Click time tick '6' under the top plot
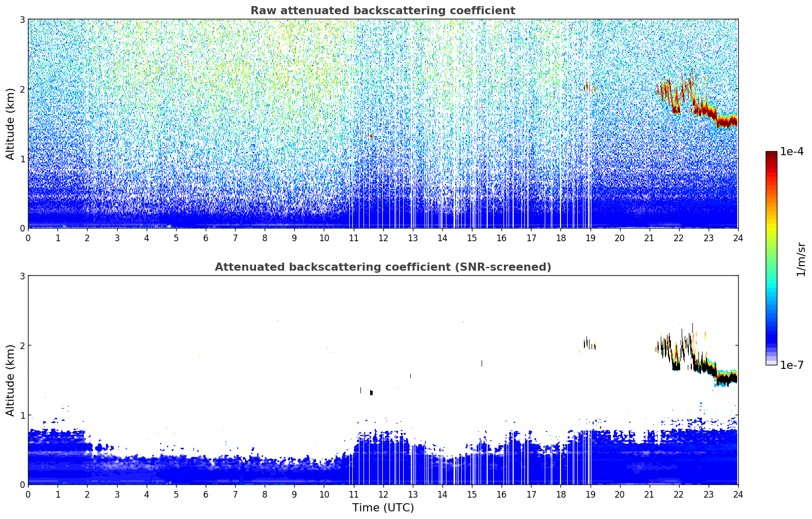 click(206, 238)
